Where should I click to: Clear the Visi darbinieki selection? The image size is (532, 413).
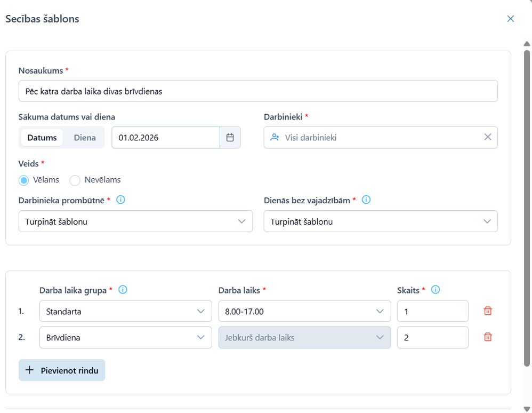pyautogui.click(x=488, y=137)
